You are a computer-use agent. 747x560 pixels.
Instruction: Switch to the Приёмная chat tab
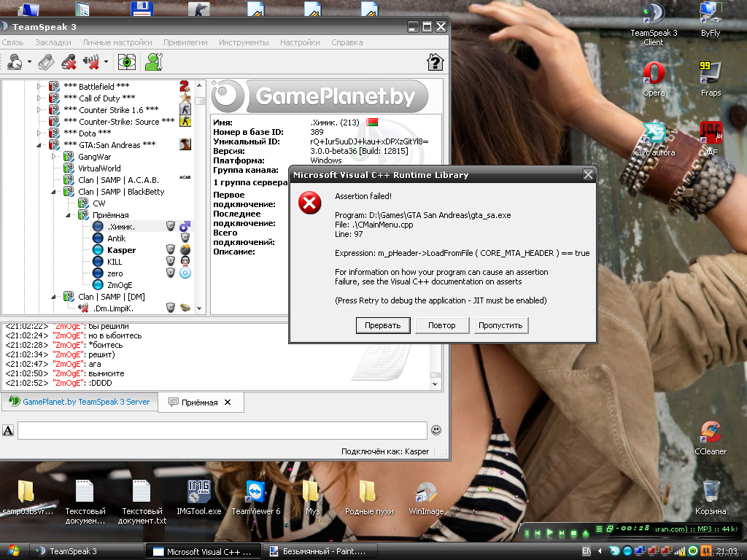coord(200,402)
